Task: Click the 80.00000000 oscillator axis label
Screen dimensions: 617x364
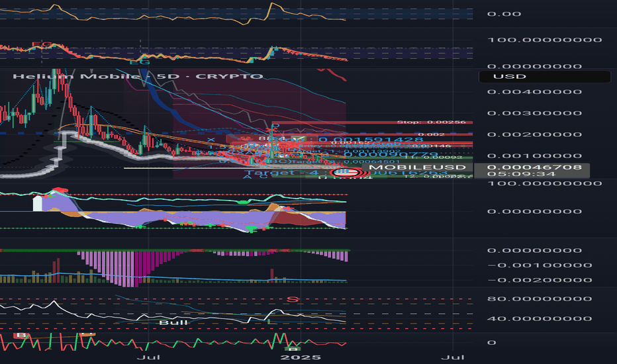Action: [540, 298]
